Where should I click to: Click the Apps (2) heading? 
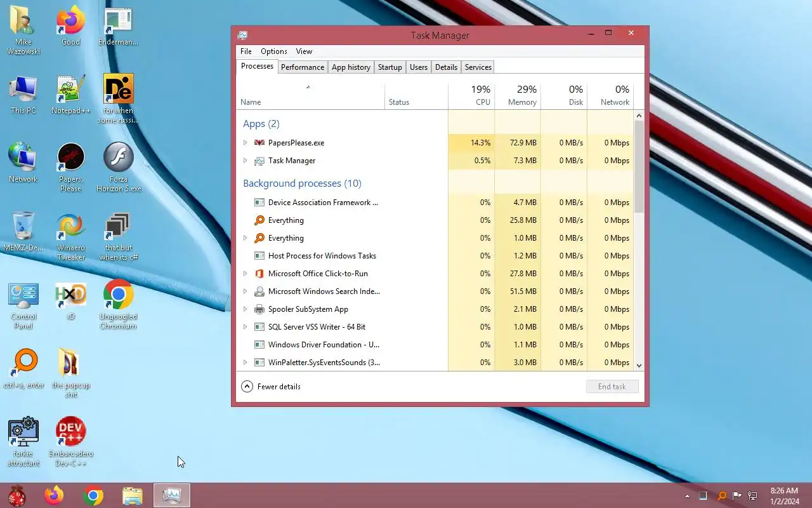pos(261,124)
